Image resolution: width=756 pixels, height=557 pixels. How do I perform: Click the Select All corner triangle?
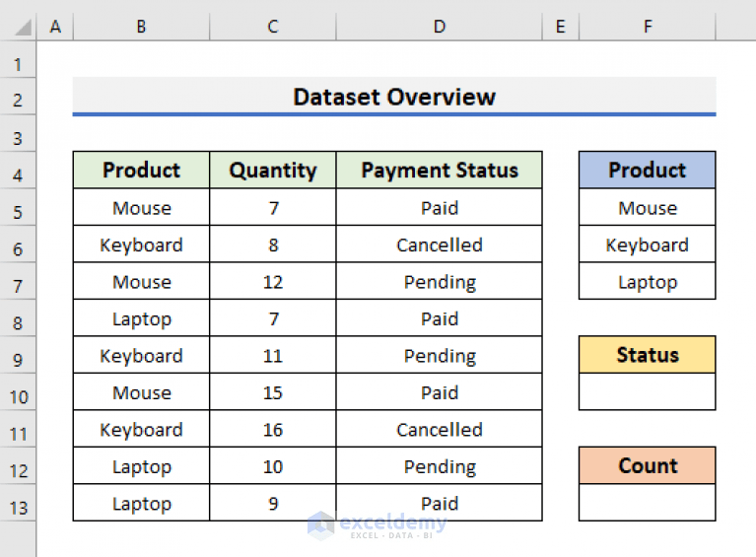pyautogui.click(x=23, y=27)
